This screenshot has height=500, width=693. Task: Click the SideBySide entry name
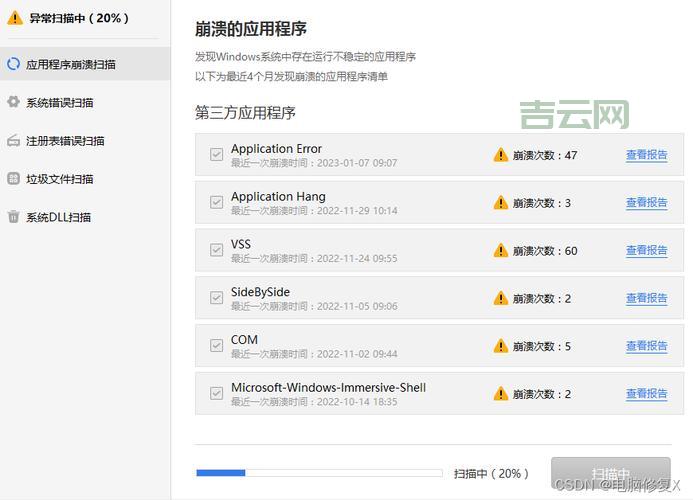(x=260, y=292)
